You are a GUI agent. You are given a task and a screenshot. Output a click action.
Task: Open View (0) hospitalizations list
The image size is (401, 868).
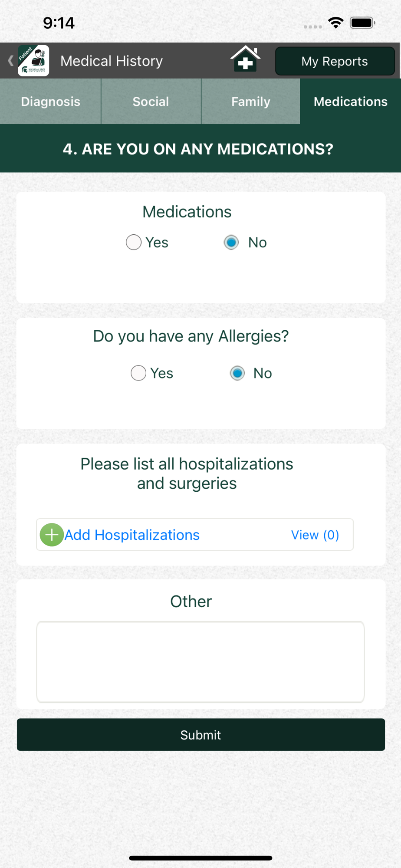[315, 535]
